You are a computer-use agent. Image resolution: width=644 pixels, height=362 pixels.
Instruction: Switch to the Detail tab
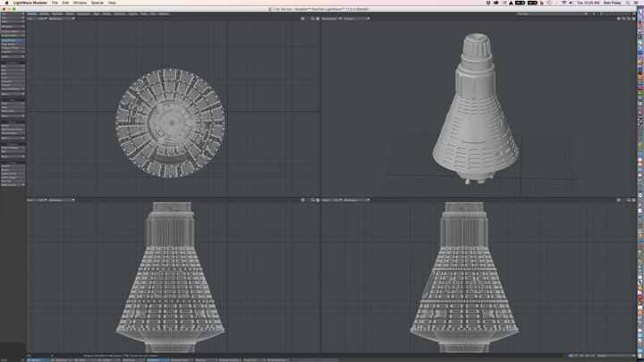[71, 14]
